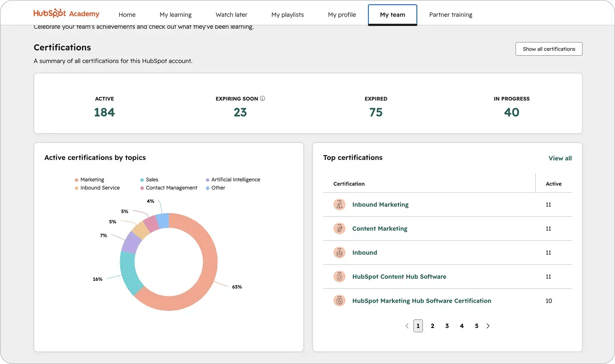Click the 7% chart label
The image size is (615, 364).
click(x=103, y=235)
